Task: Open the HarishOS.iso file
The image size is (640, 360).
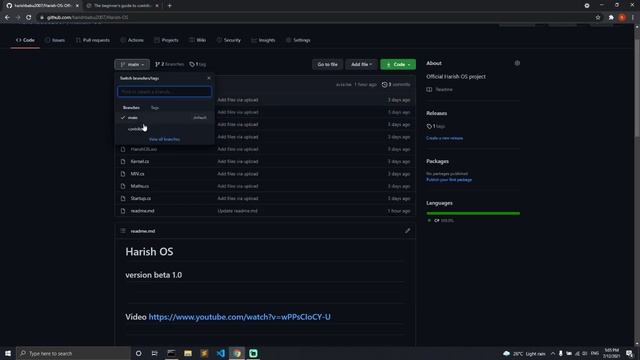Action: (x=144, y=149)
